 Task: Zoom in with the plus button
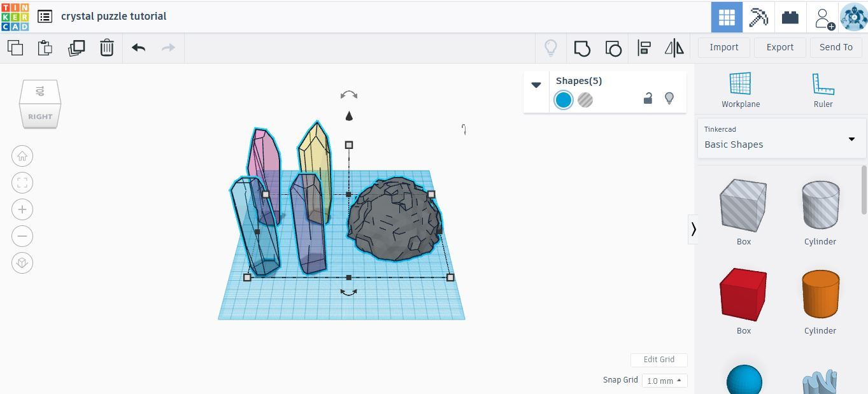(22, 209)
